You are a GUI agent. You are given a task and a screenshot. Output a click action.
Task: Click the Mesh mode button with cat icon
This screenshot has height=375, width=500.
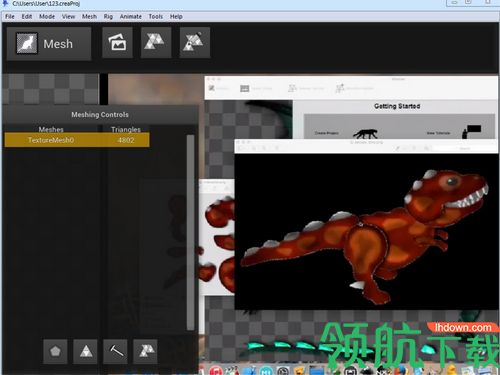[x=49, y=43]
